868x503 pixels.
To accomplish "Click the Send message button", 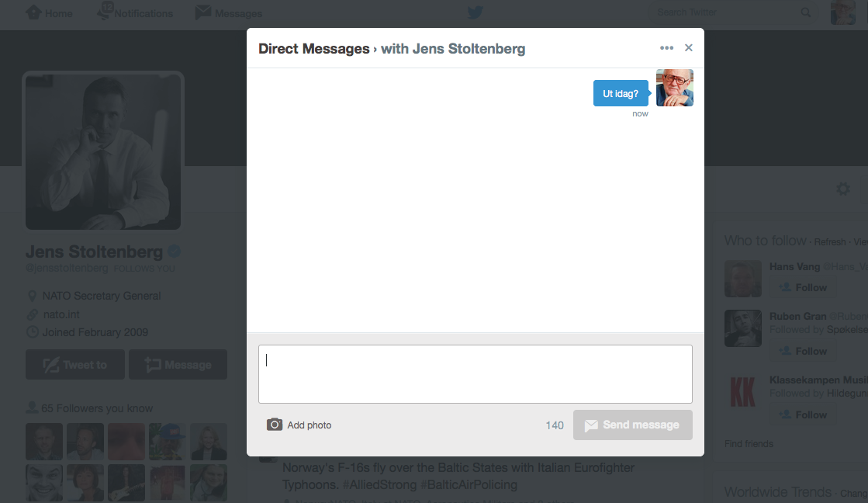I will pos(633,425).
